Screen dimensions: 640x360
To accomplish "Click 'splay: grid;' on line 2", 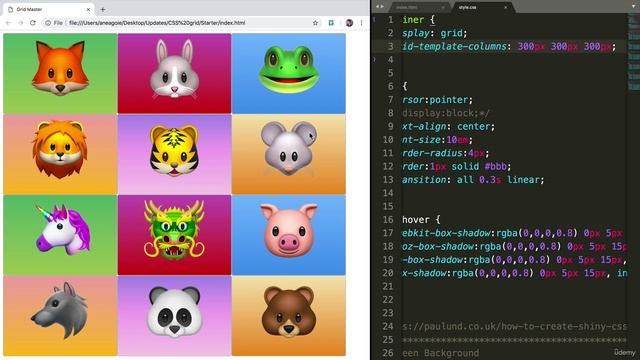I will click(x=434, y=33).
